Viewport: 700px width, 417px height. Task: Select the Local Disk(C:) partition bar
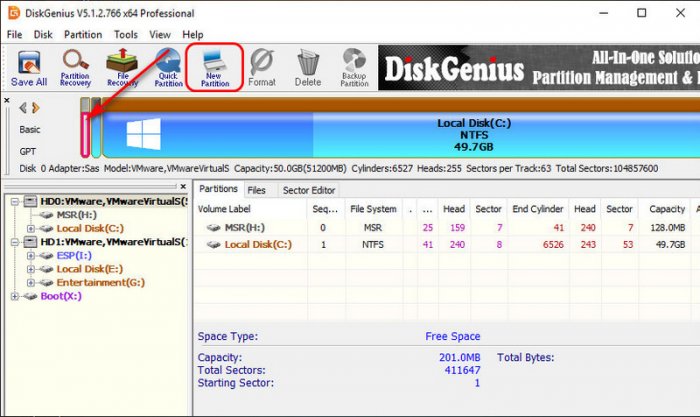(401, 134)
